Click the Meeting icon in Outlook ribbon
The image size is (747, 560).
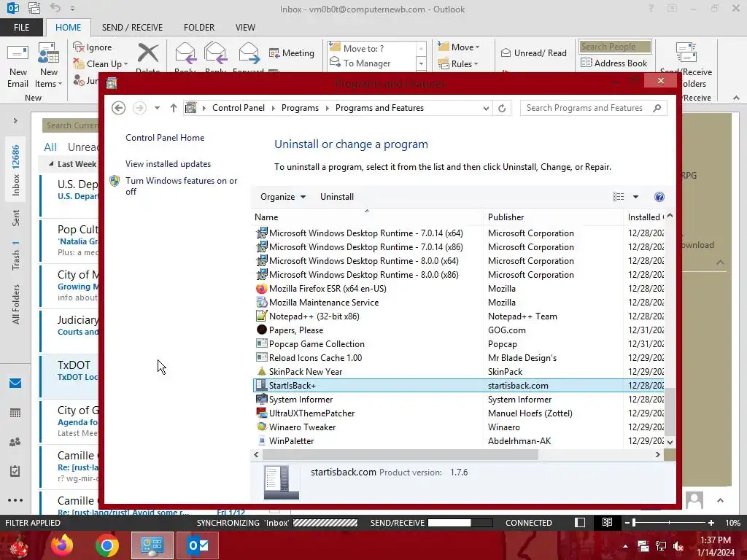click(x=274, y=52)
